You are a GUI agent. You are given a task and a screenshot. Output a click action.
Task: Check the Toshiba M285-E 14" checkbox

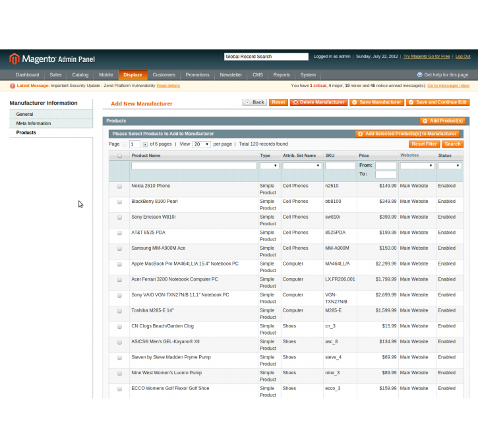point(119,311)
